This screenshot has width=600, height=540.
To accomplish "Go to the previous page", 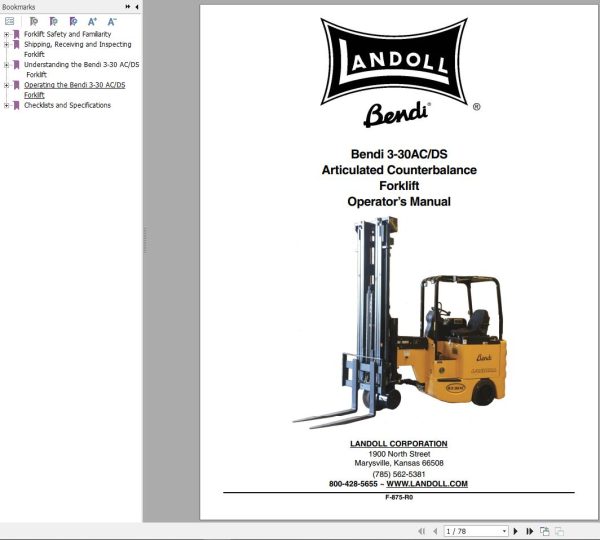I will [x=435, y=531].
